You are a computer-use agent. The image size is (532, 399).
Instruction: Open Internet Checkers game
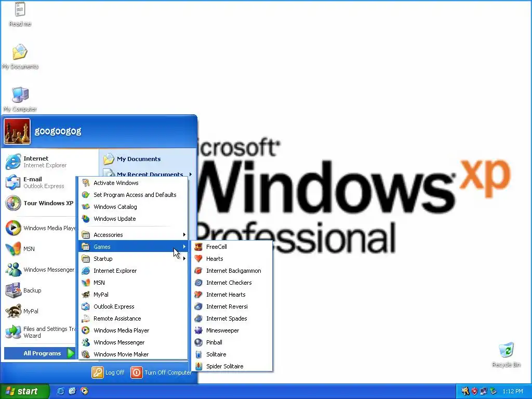tap(232, 282)
